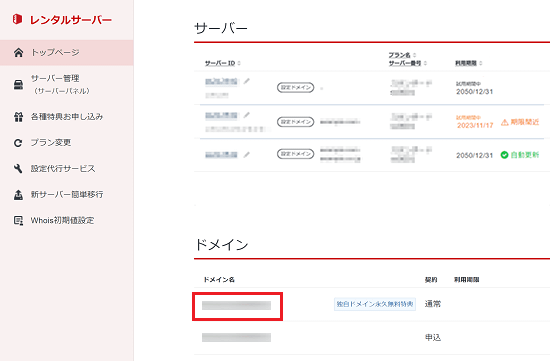The image size is (550, 361).
Task: Open the domain name in the 申込 row
Action: tap(236, 337)
